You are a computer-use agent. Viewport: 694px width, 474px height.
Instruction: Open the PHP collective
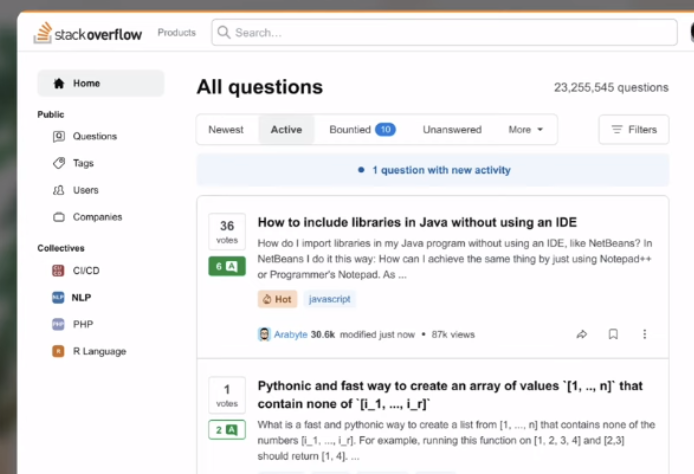83,324
